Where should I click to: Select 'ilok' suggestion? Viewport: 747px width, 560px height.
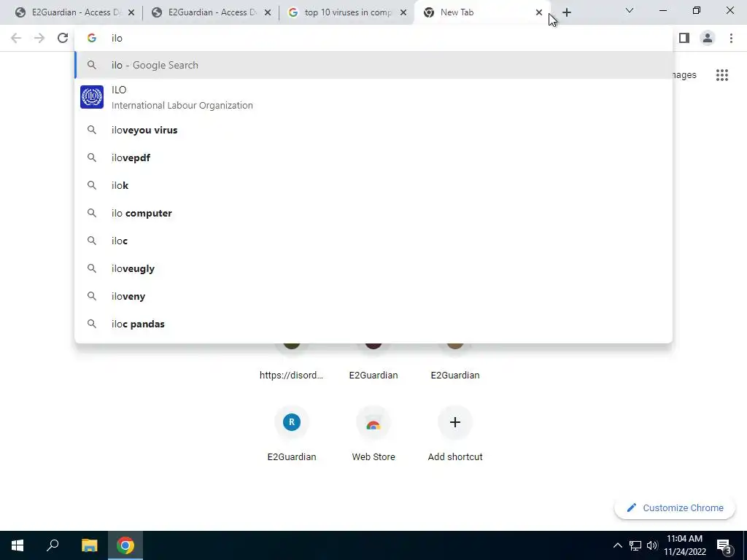click(x=373, y=185)
